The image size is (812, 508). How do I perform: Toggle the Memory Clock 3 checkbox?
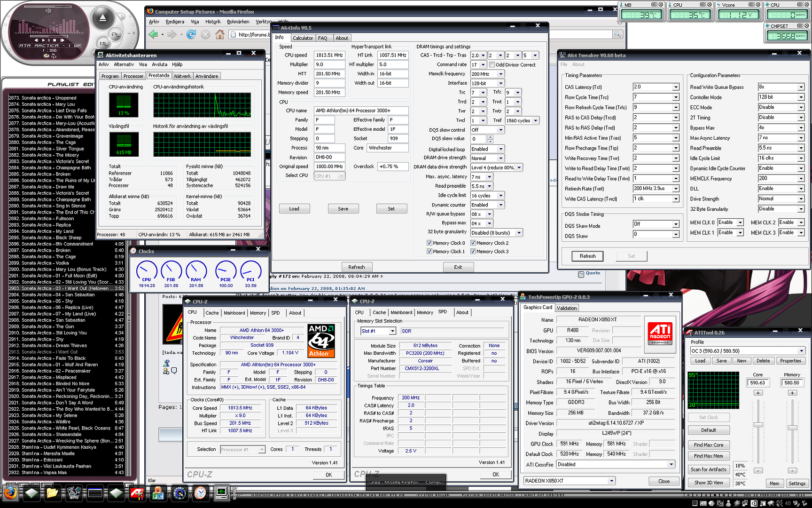pyautogui.click(x=473, y=252)
